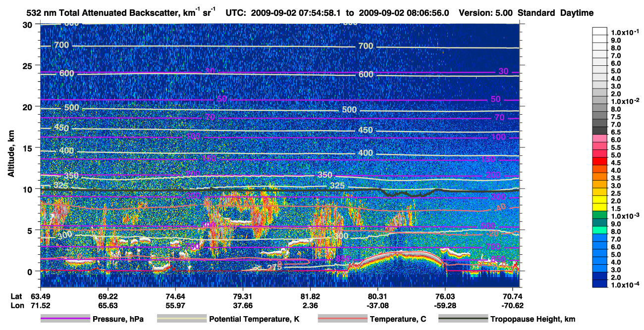Viewport: 644px width, 330px height.
Task: Click the altitude axis tick label "25"
Action: click(x=29, y=66)
